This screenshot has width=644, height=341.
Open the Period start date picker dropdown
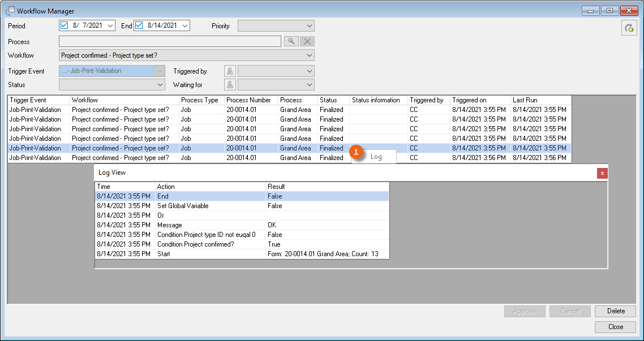tap(110, 26)
